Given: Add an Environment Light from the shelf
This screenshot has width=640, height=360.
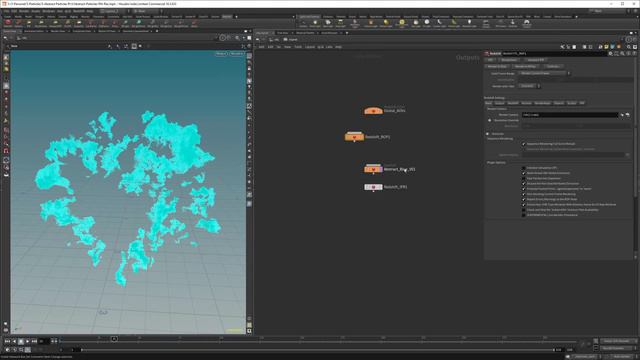Looking at the screenshot, I should point(402,23).
